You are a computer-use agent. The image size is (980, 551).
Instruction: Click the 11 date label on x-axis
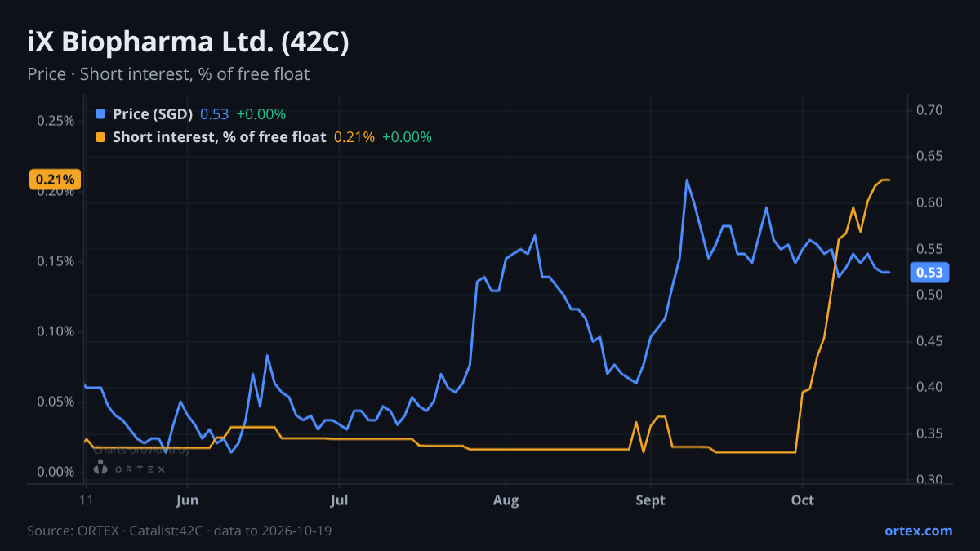point(85,500)
